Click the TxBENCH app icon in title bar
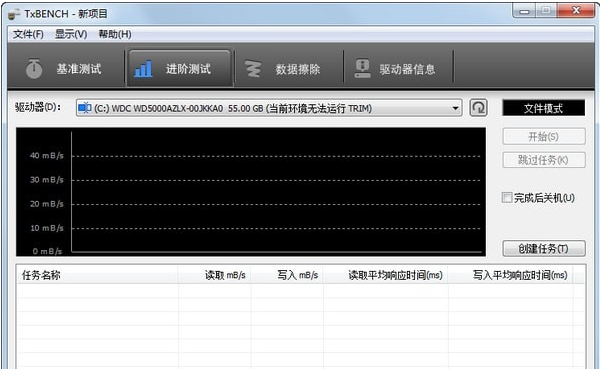This screenshot has width=600, height=369. 14,14
